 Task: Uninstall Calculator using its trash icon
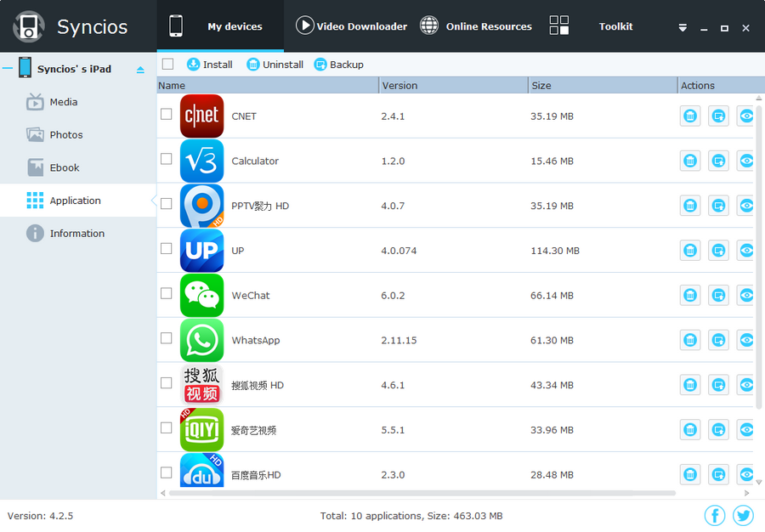(x=690, y=161)
